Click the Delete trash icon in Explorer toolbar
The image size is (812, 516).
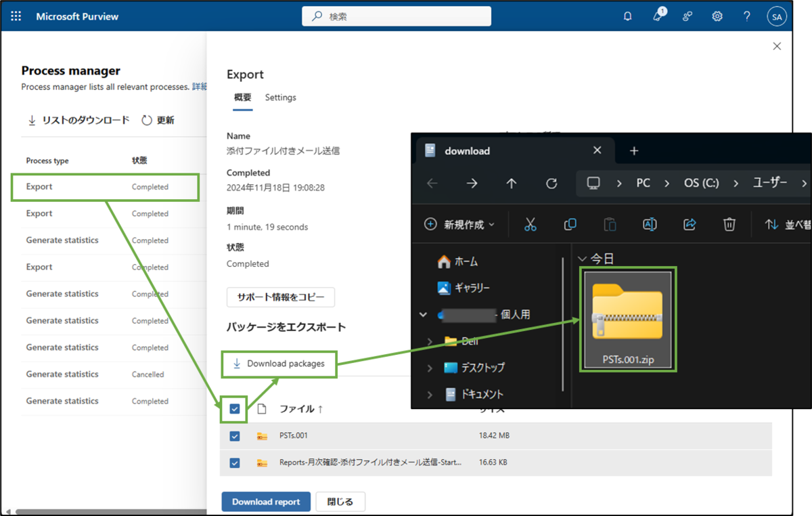pyautogui.click(x=729, y=225)
